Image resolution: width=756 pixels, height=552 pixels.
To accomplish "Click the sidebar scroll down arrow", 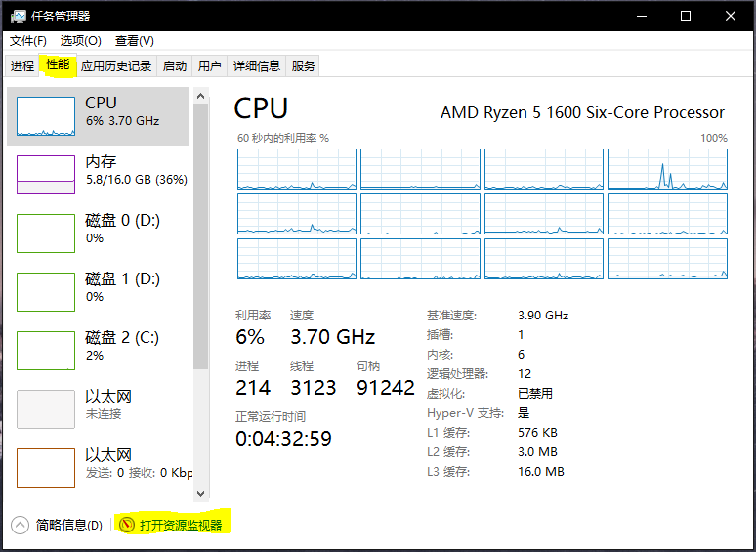I will (x=201, y=494).
